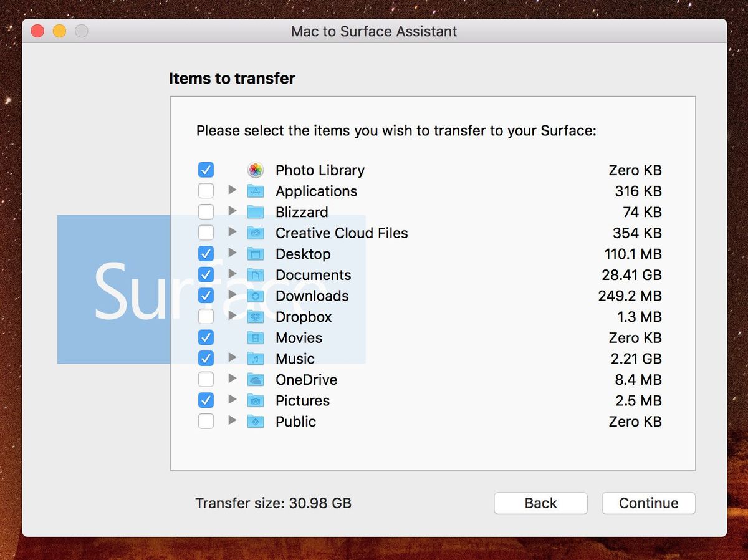Click the '2.21 GB' Music size

coord(636,359)
